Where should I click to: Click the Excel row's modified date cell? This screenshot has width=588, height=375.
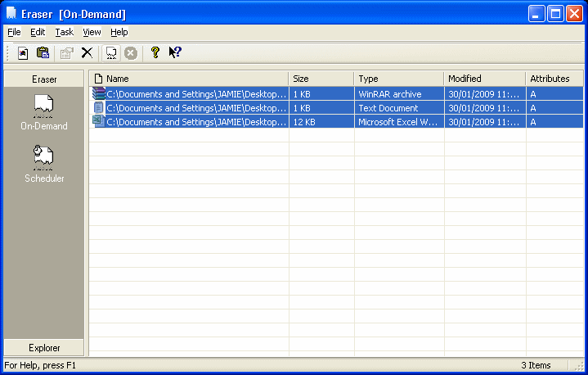click(x=484, y=122)
